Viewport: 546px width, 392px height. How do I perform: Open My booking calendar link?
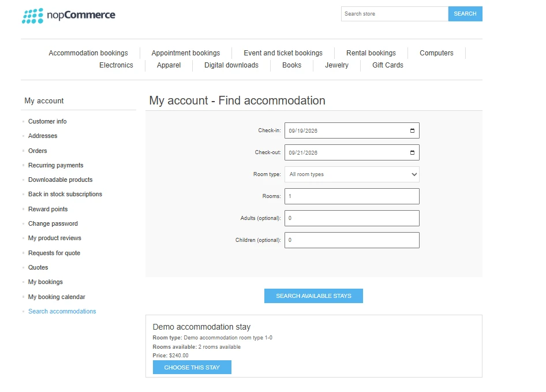tap(57, 297)
